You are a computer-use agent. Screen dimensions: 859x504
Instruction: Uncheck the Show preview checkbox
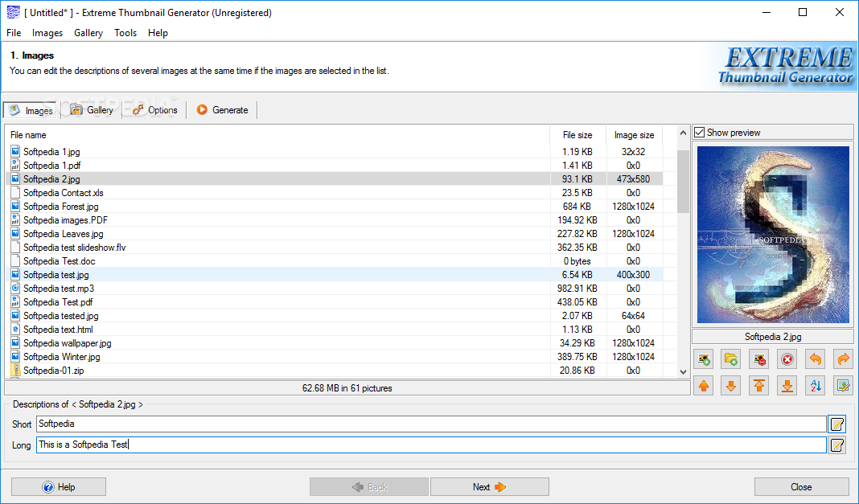pyautogui.click(x=700, y=133)
